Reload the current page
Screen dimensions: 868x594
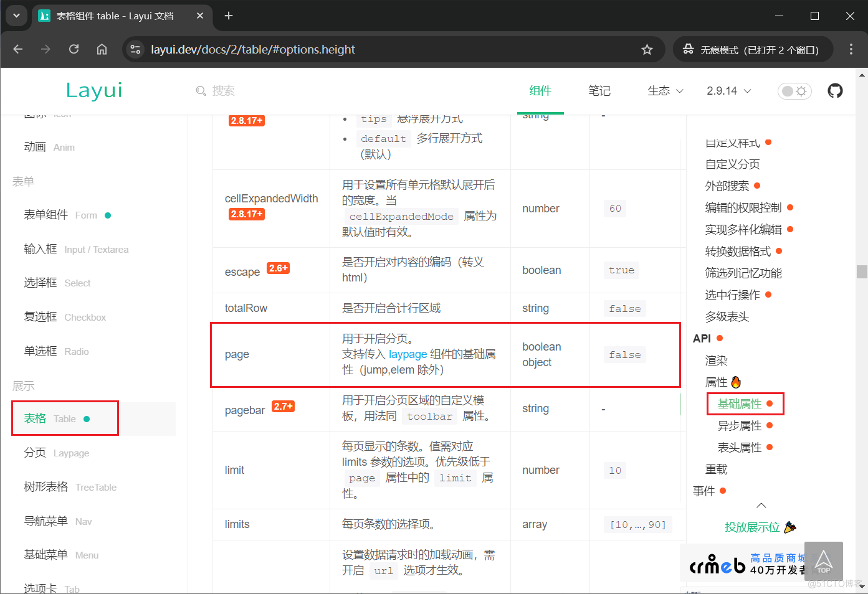(x=74, y=49)
